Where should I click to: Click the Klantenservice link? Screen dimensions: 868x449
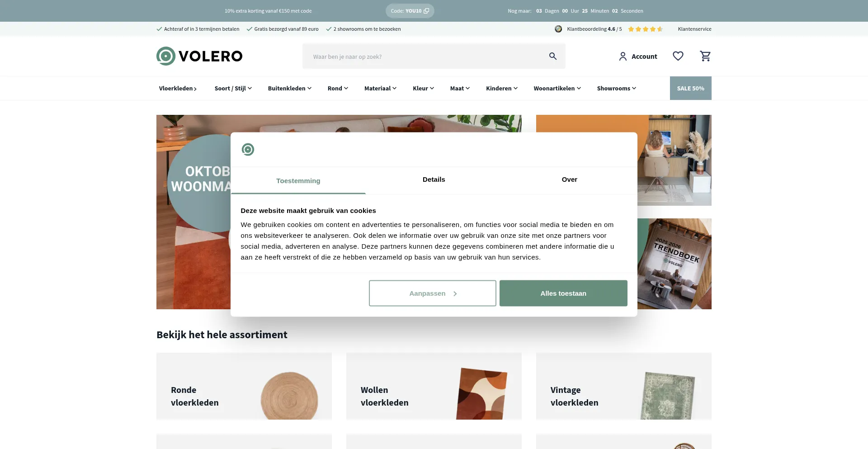click(694, 29)
